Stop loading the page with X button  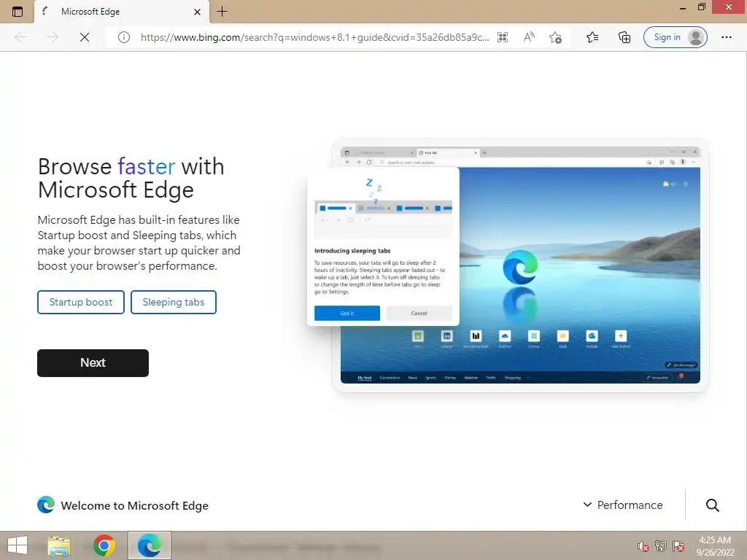tap(85, 37)
